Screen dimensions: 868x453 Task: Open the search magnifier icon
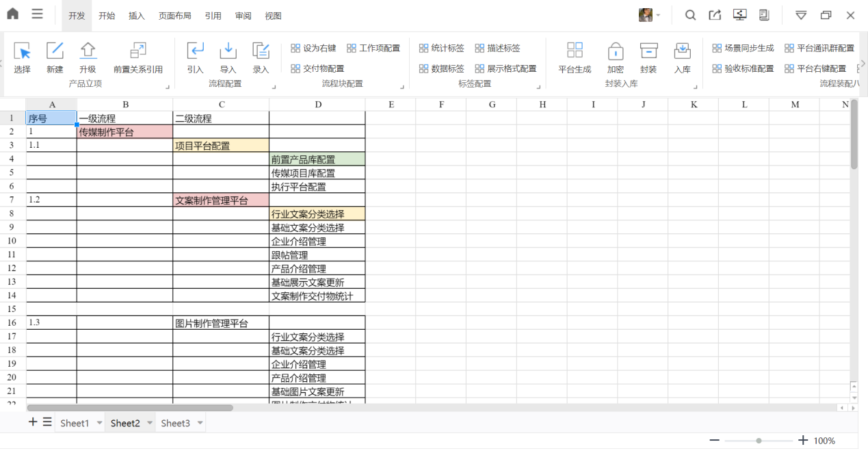click(x=691, y=15)
